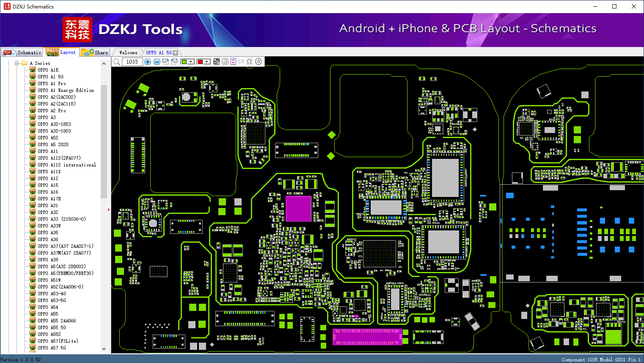Screen dimensions: 644x363
Task: Rotate the board layout clockwise
Action: [165, 62]
